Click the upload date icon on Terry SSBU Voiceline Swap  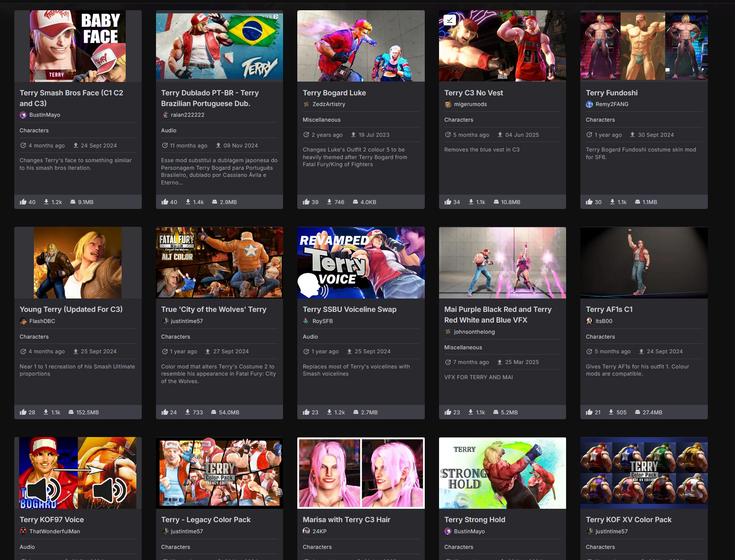(349, 352)
